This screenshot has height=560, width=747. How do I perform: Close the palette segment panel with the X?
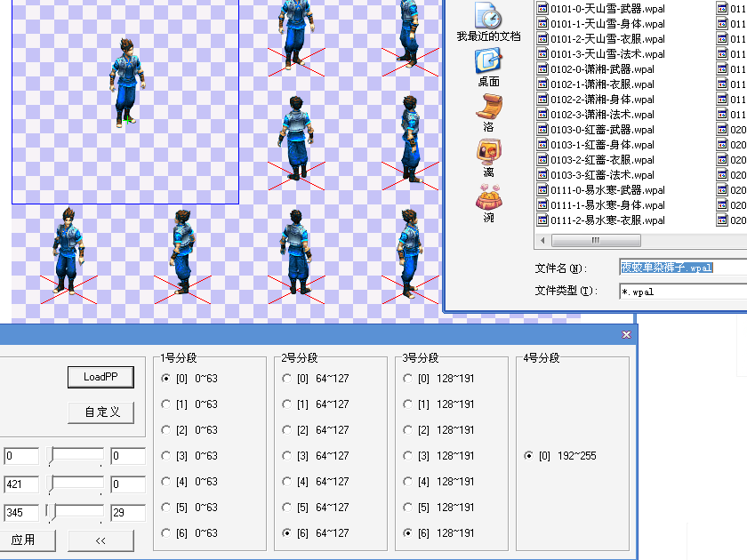pyautogui.click(x=626, y=335)
